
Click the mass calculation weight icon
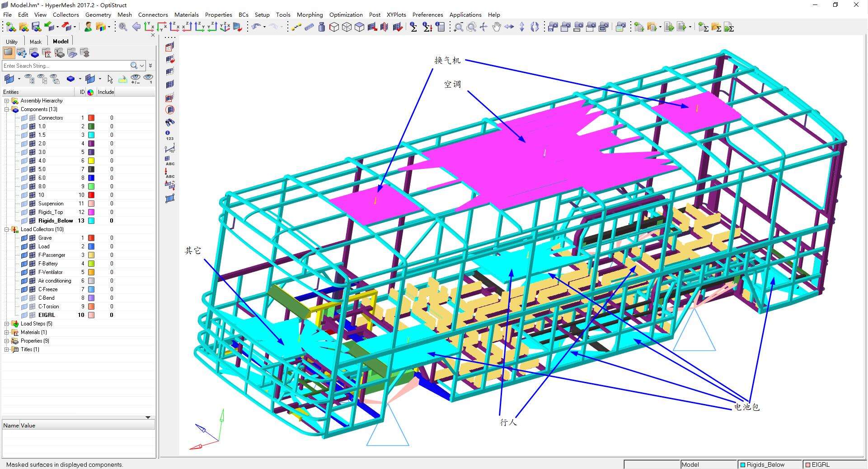click(x=321, y=28)
